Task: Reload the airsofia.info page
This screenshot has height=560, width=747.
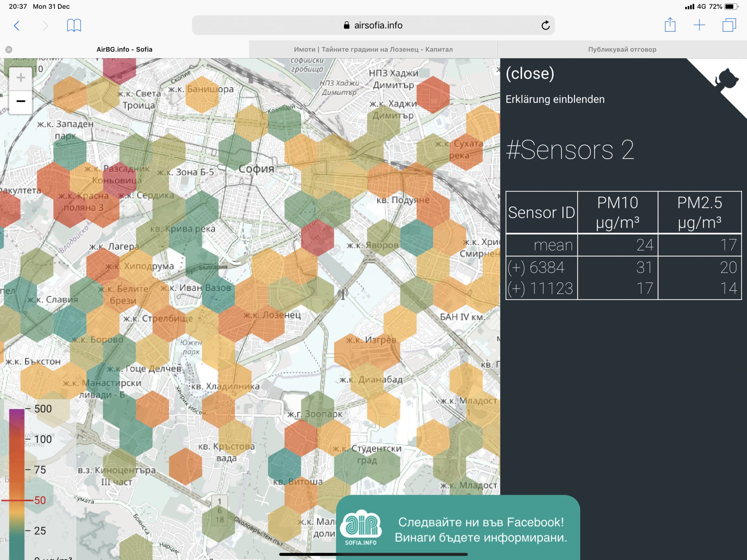Action: [545, 26]
